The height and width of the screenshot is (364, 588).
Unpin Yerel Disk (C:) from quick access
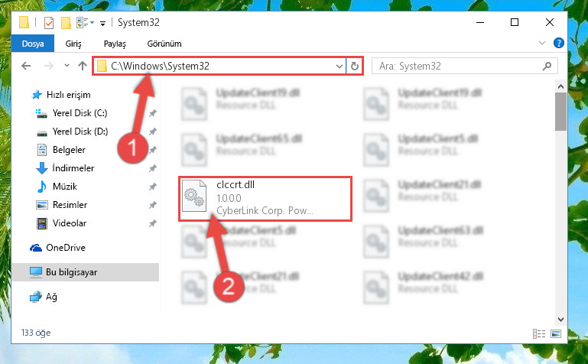coord(153,113)
